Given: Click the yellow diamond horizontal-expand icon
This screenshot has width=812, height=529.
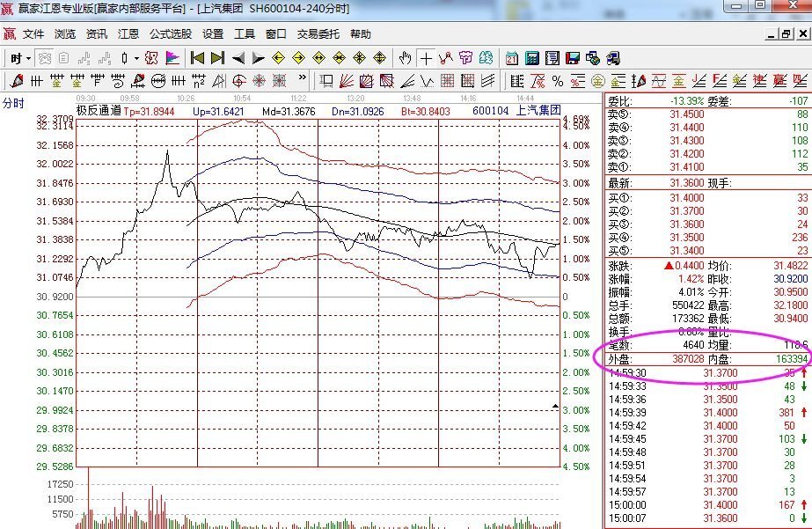Looking at the screenshot, I should (319, 58).
